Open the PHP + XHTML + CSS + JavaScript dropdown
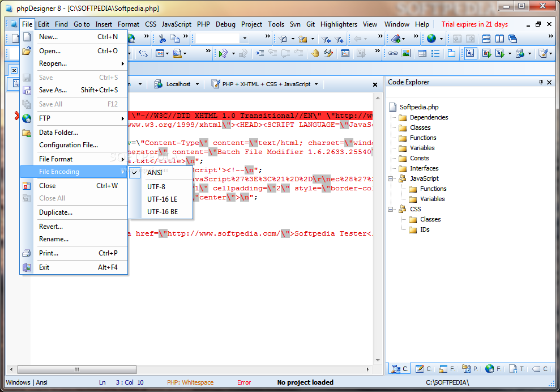Screen dimensions: 560x392 [x=316, y=84]
